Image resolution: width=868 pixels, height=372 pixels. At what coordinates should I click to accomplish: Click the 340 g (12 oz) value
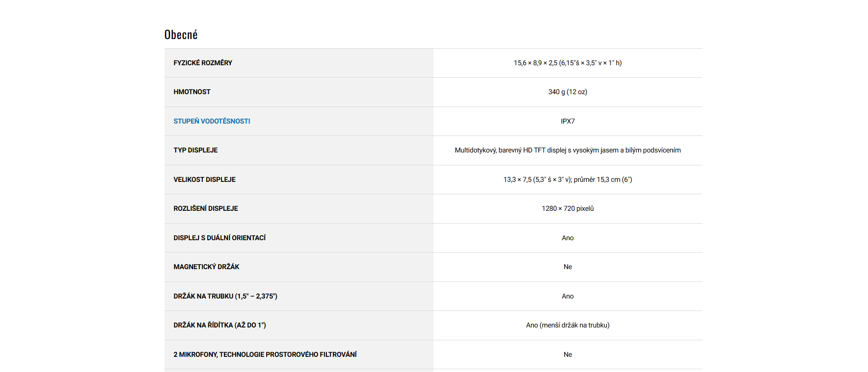pyautogui.click(x=567, y=92)
